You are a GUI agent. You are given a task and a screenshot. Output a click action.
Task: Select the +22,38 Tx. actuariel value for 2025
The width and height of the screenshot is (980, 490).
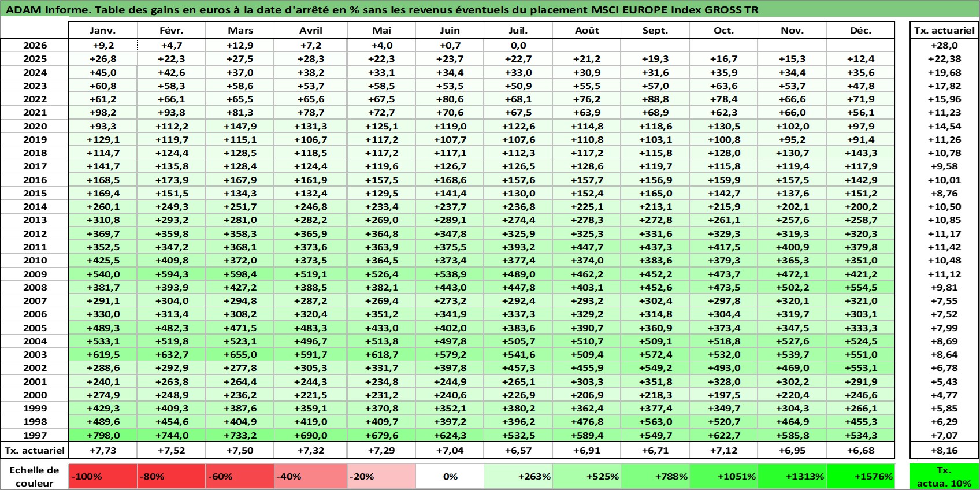[944, 58]
